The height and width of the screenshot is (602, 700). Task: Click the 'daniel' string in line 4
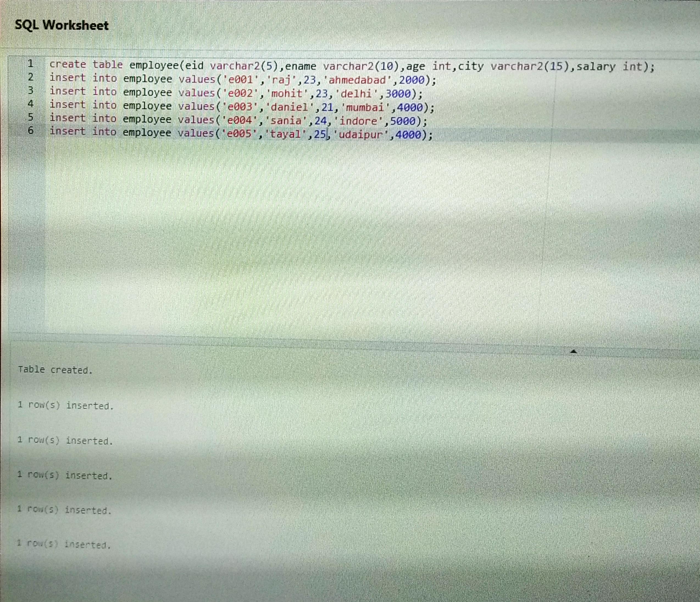click(x=290, y=107)
